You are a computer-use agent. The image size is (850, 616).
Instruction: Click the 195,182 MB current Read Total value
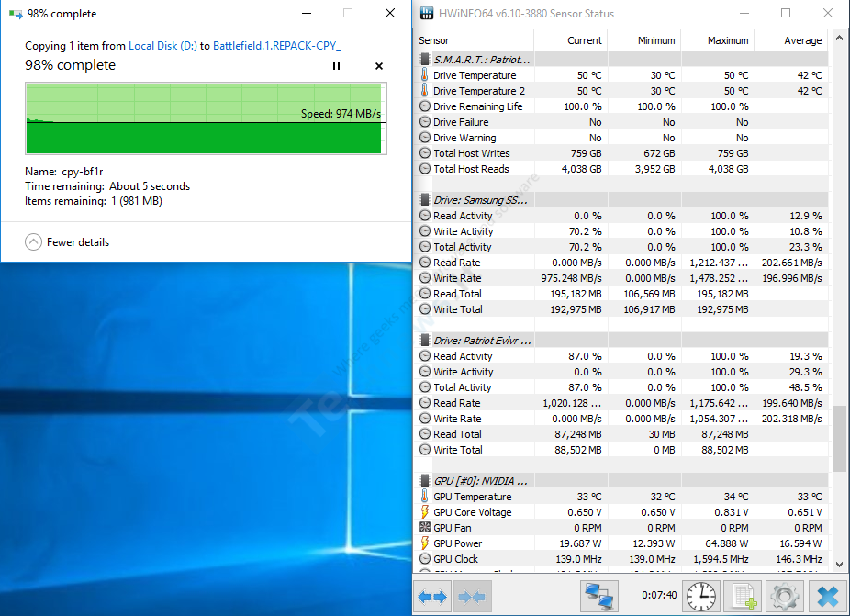click(x=576, y=294)
